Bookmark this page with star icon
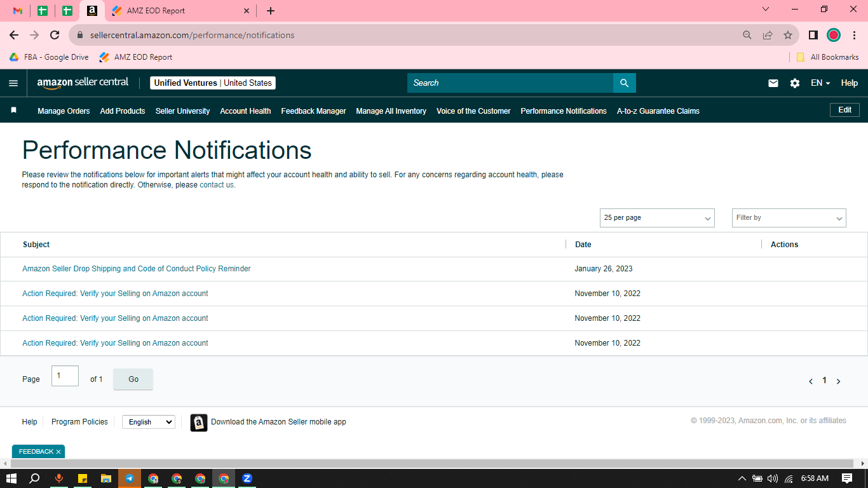The width and height of the screenshot is (868, 488). [788, 35]
